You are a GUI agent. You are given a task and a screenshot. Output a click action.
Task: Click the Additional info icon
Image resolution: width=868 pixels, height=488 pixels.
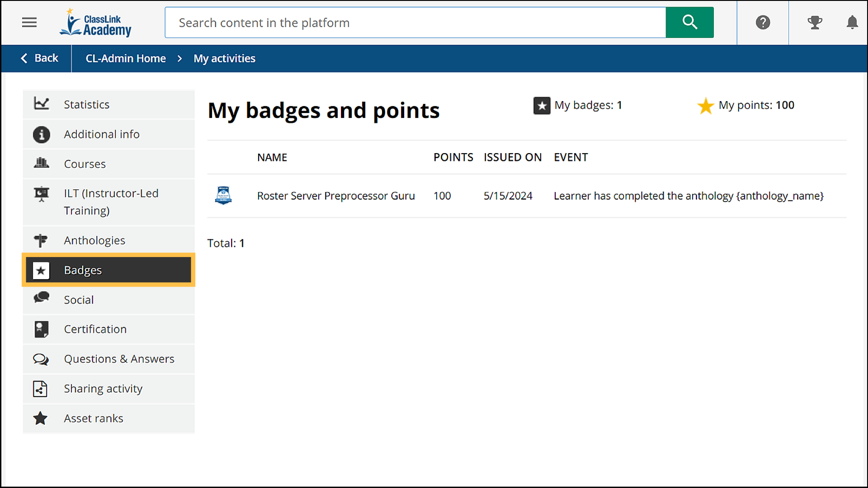point(41,134)
